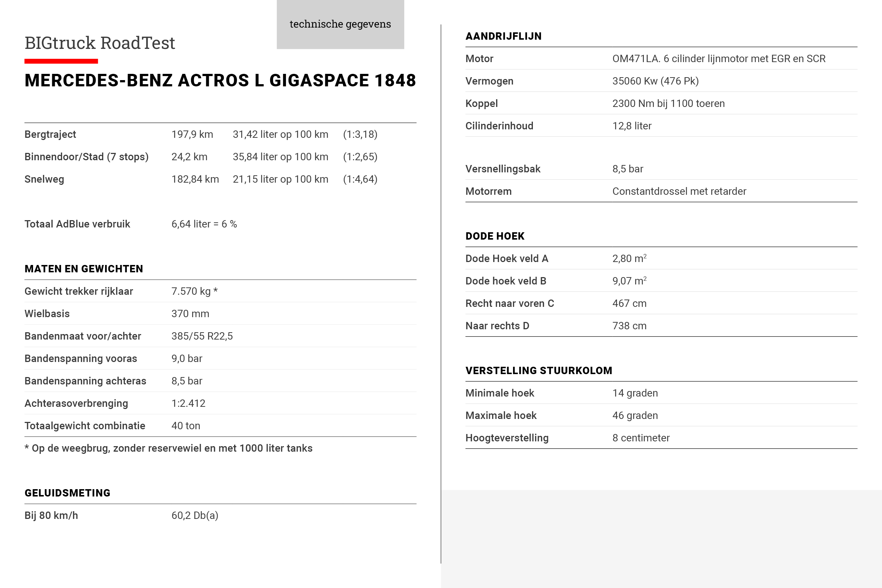The width and height of the screenshot is (882, 588).
Task: Select the 'Bergtraject' row label
Action: tap(50, 134)
